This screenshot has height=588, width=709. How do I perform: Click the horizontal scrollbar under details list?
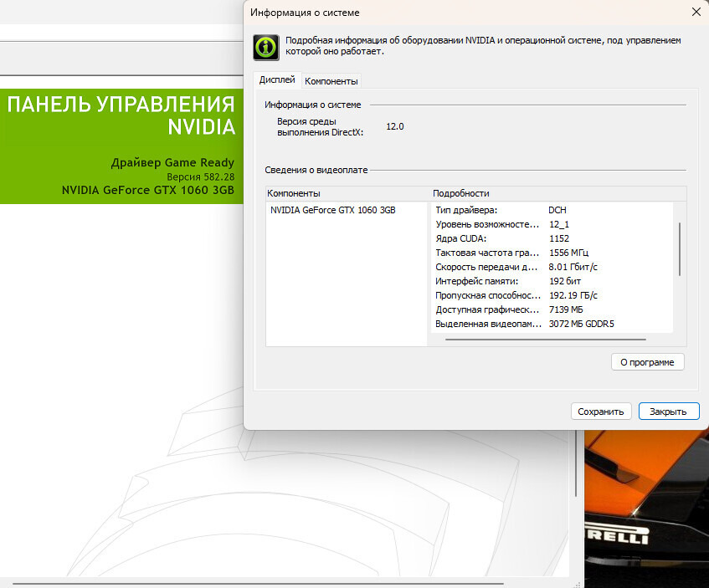[x=546, y=340]
